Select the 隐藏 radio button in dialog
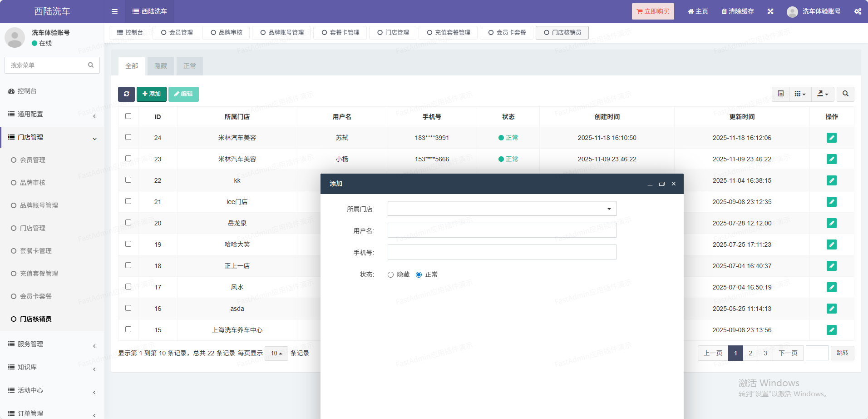Viewport: 868px width, 419px height. pyautogui.click(x=390, y=274)
